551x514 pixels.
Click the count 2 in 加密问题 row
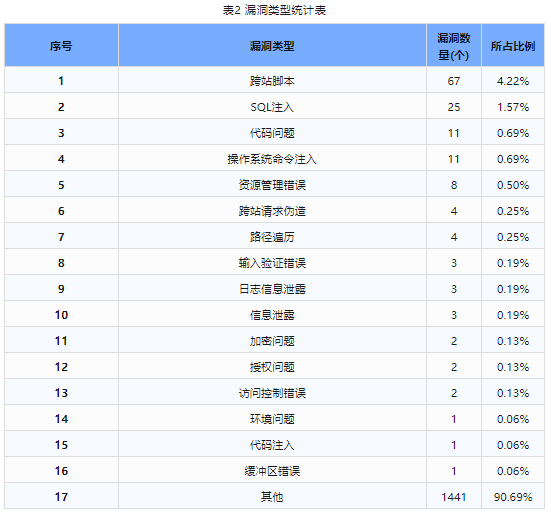click(x=454, y=341)
